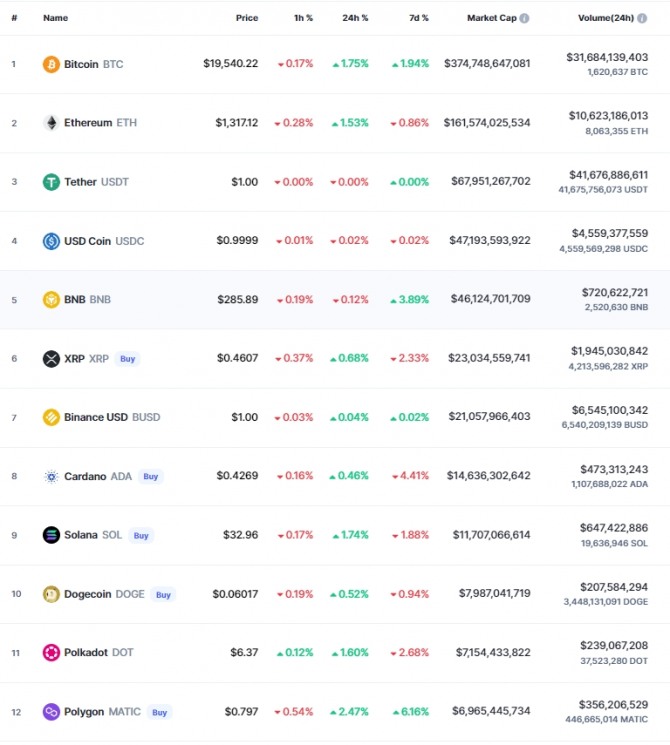Sort table by Price column header
Image resolution: width=670 pixels, height=745 pixels.
click(247, 18)
